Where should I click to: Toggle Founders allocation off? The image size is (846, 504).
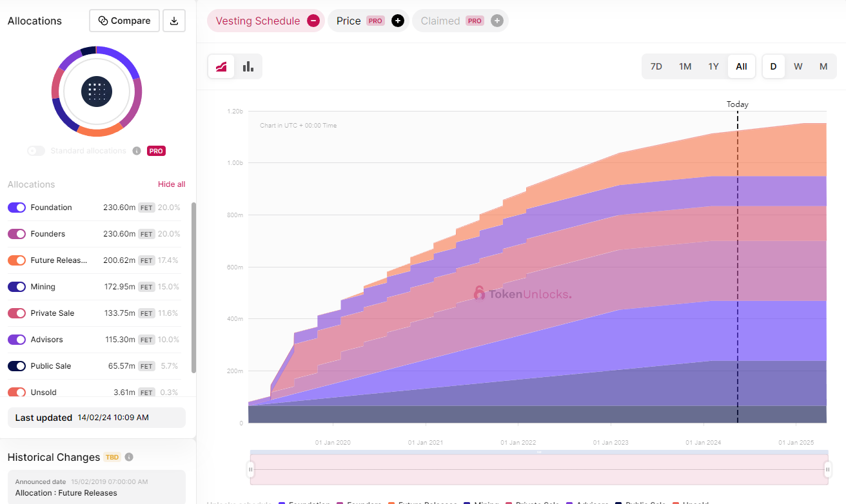tap(17, 234)
